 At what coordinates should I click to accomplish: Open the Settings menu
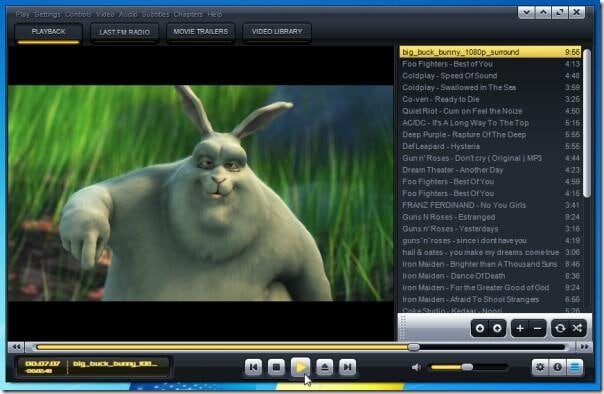(x=47, y=14)
